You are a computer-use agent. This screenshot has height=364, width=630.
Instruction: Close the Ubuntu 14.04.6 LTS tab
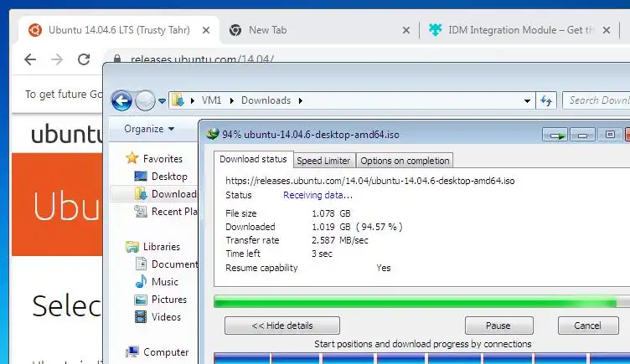206,30
